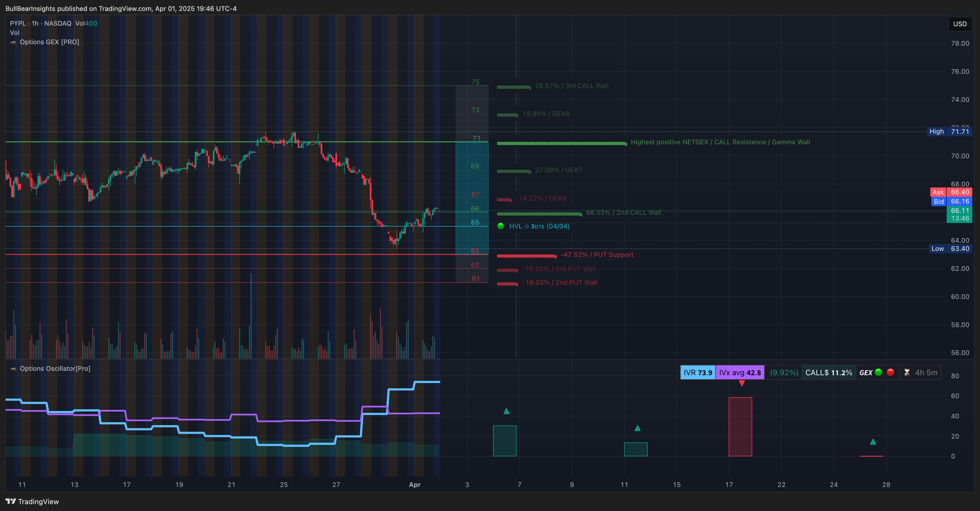Click the HVL 3DTE (04/04) label
Viewport: 980px width, 511px height.
tap(539, 226)
